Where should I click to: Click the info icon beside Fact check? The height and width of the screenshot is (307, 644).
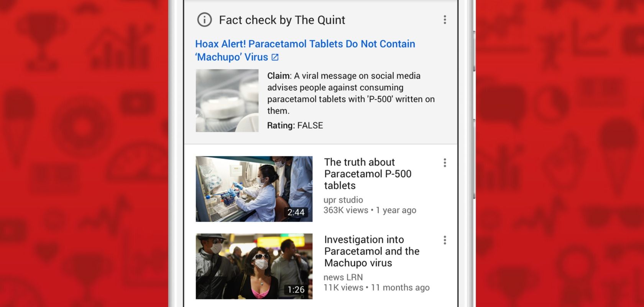point(204,20)
